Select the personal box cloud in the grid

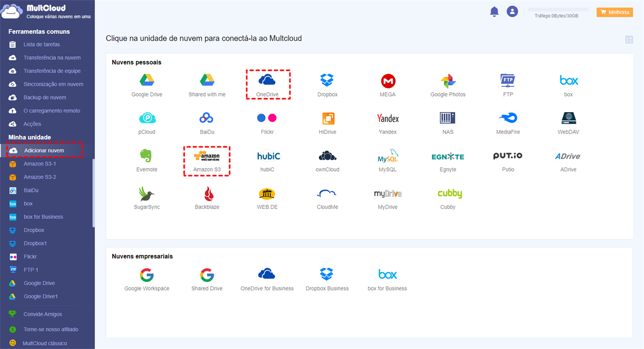[x=568, y=85]
